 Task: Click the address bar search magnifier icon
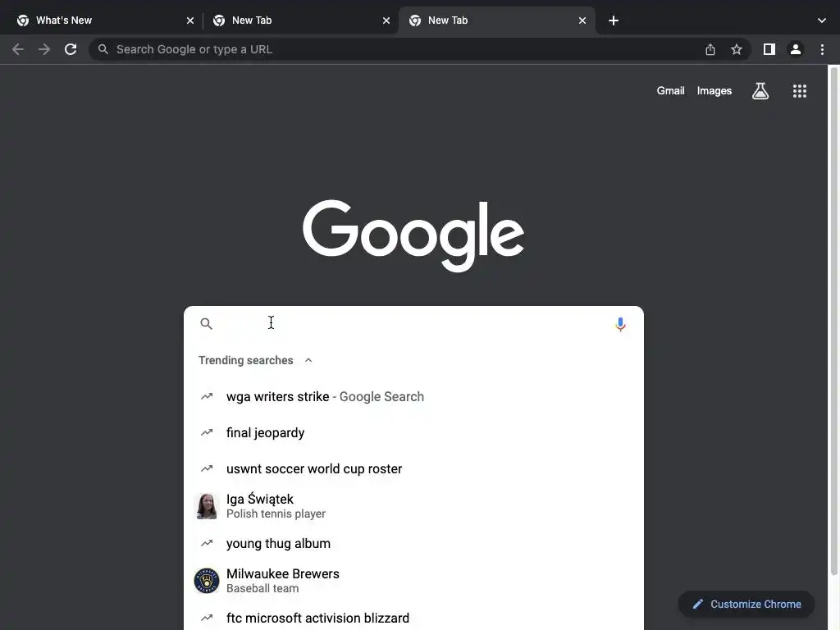(103, 49)
